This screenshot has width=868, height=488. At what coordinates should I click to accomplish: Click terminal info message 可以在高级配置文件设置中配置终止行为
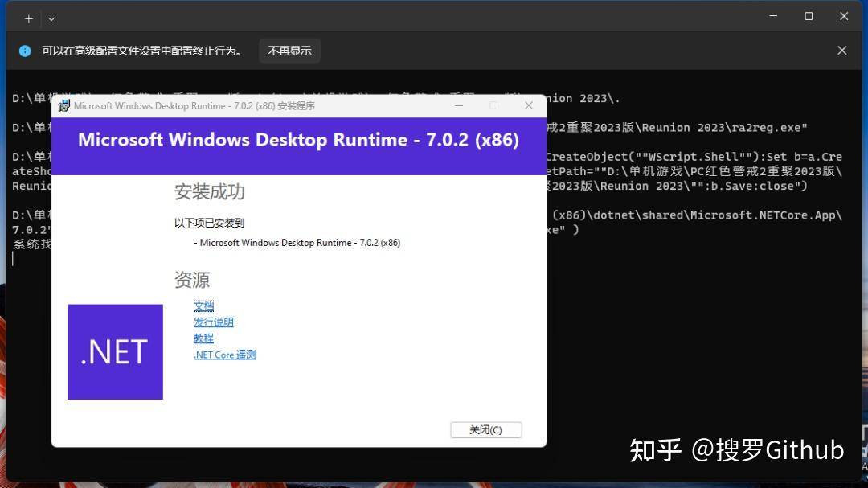tap(141, 51)
